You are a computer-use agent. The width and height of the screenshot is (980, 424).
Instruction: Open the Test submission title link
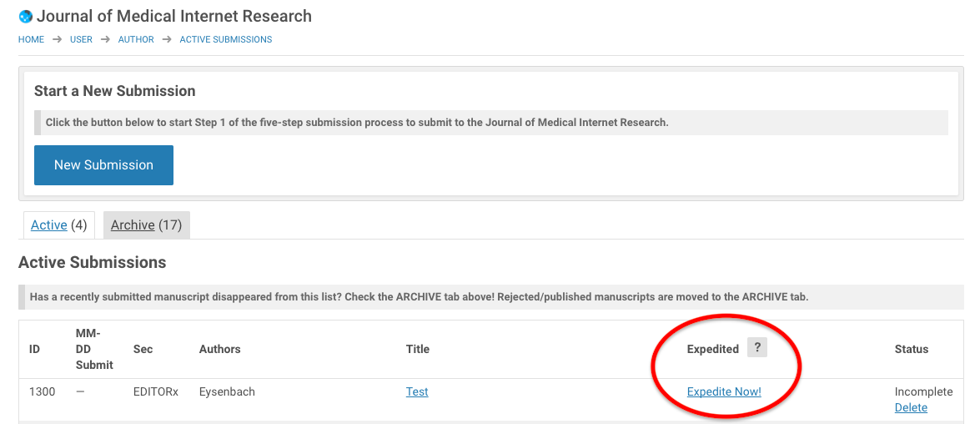417,391
